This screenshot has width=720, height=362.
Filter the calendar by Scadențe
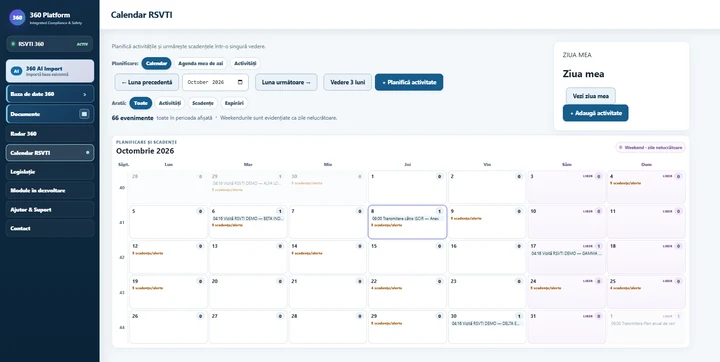[202, 103]
